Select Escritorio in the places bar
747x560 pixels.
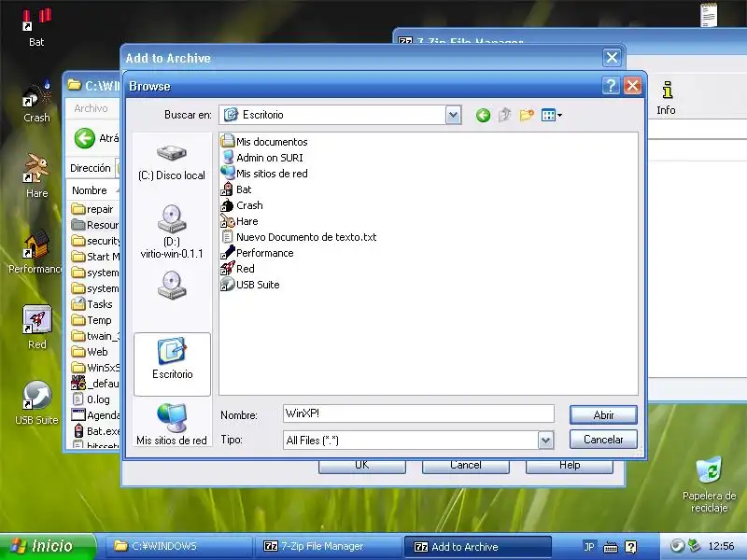(173, 364)
